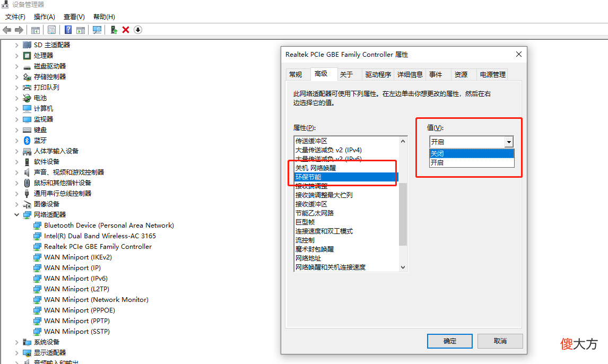Click the Properties toolbar icon
Screen dimensions: 608x364
pos(51,30)
